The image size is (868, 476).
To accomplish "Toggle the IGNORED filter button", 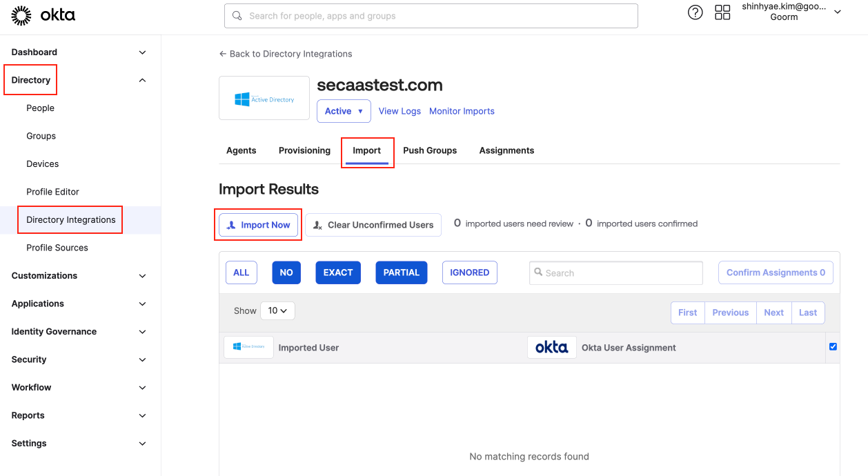I will [x=469, y=272].
